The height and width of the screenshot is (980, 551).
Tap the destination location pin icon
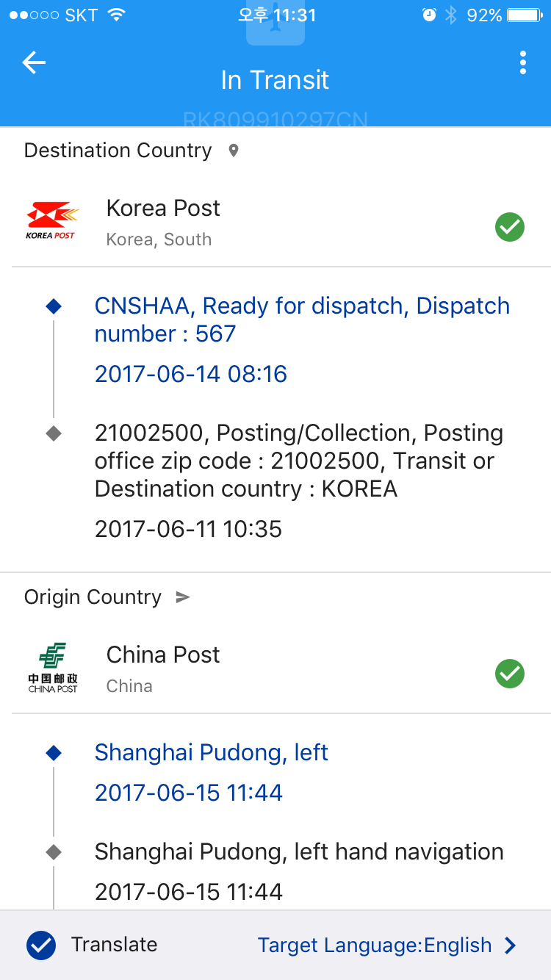pyautogui.click(x=234, y=151)
